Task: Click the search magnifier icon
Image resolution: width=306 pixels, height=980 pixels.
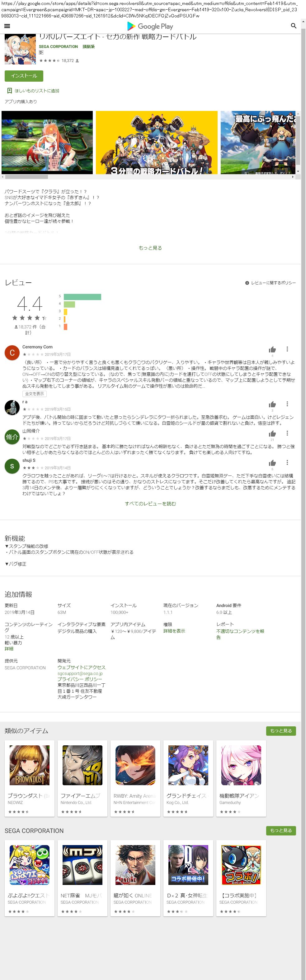Action: tap(293, 26)
